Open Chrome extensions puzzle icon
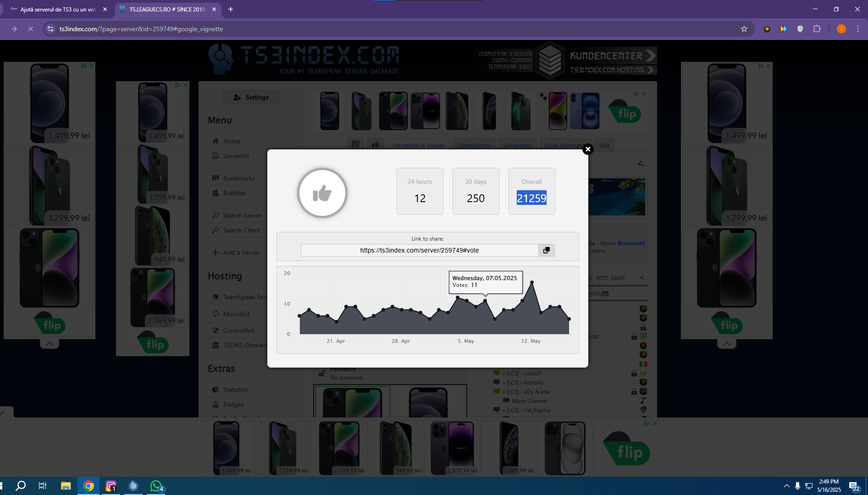This screenshot has height=495, width=868. [817, 29]
